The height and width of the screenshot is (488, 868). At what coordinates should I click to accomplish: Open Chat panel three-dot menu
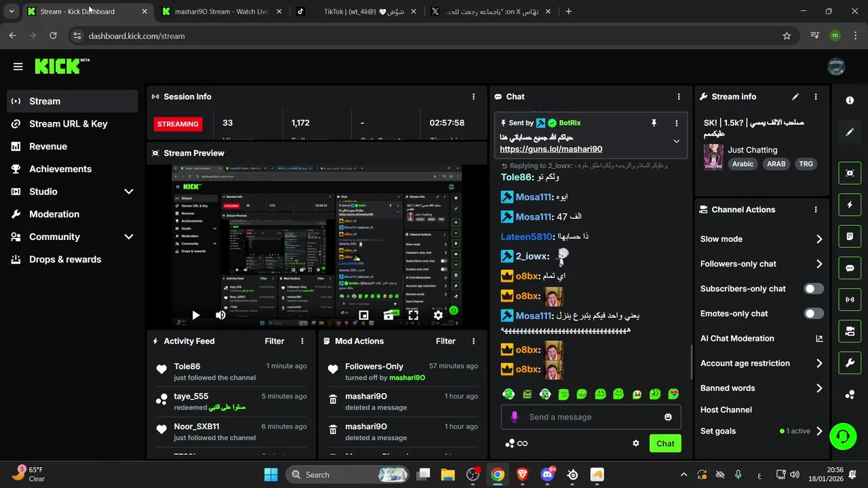(679, 97)
